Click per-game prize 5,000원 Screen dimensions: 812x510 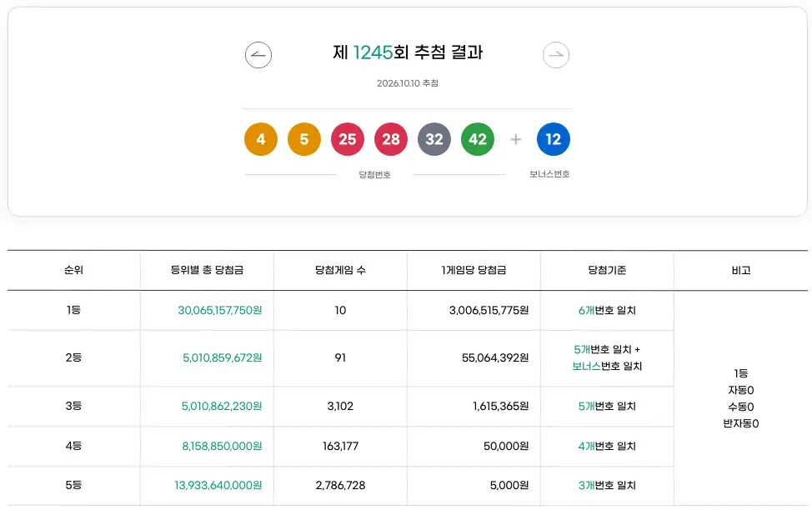(x=509, y=485)
